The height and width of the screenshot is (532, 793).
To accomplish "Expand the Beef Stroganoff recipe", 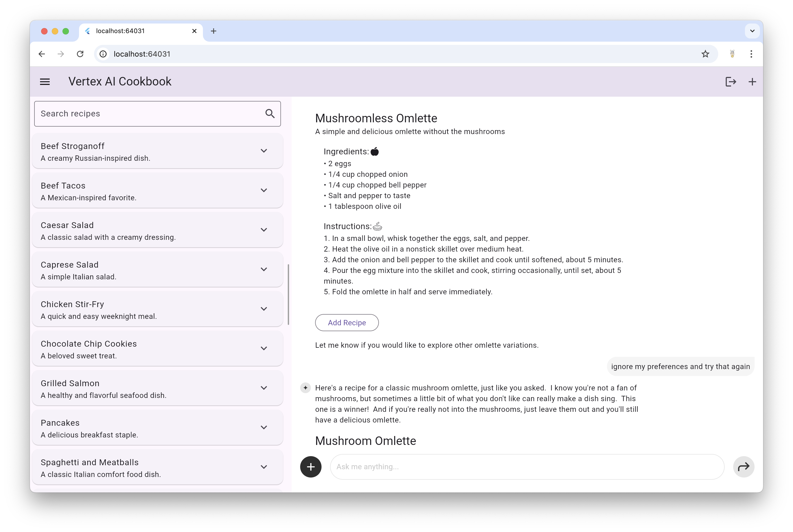I will [x=264, y=151].
